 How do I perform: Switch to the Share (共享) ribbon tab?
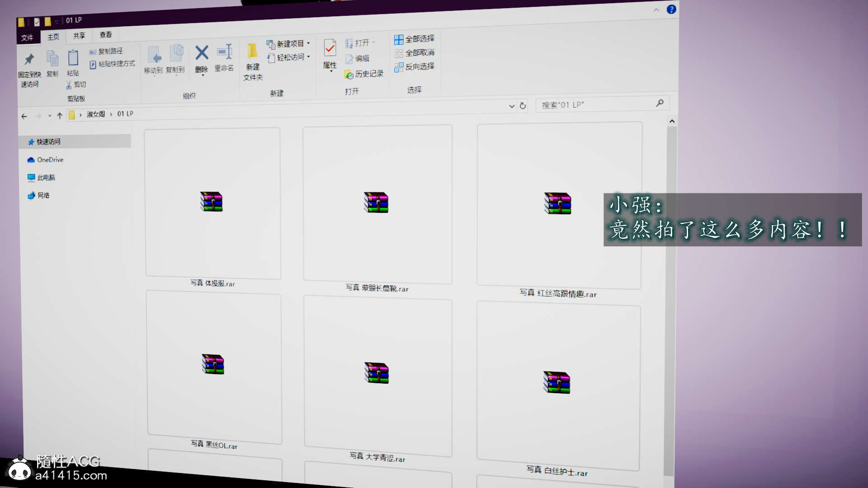click(79, 36)
